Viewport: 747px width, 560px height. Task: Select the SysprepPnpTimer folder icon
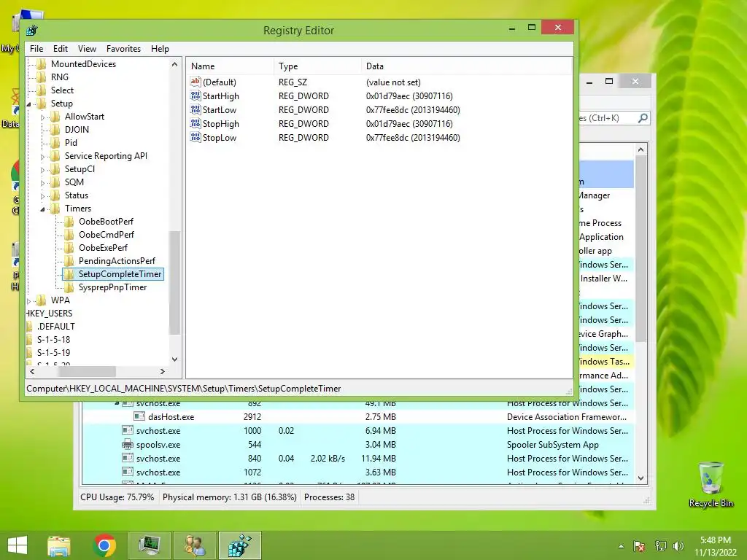tap(69, 287)
